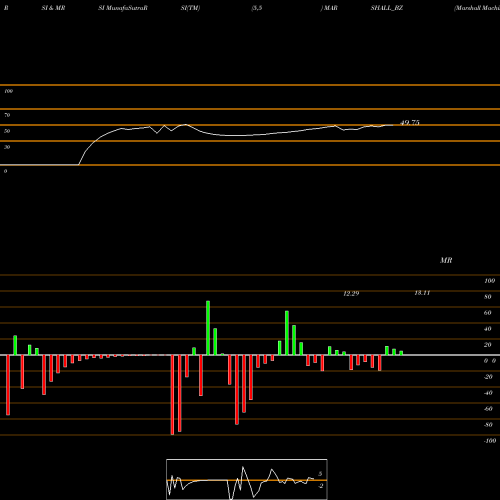
Task: Click the 18.11 value above MR histogram
Action: [x=422, y=293]
